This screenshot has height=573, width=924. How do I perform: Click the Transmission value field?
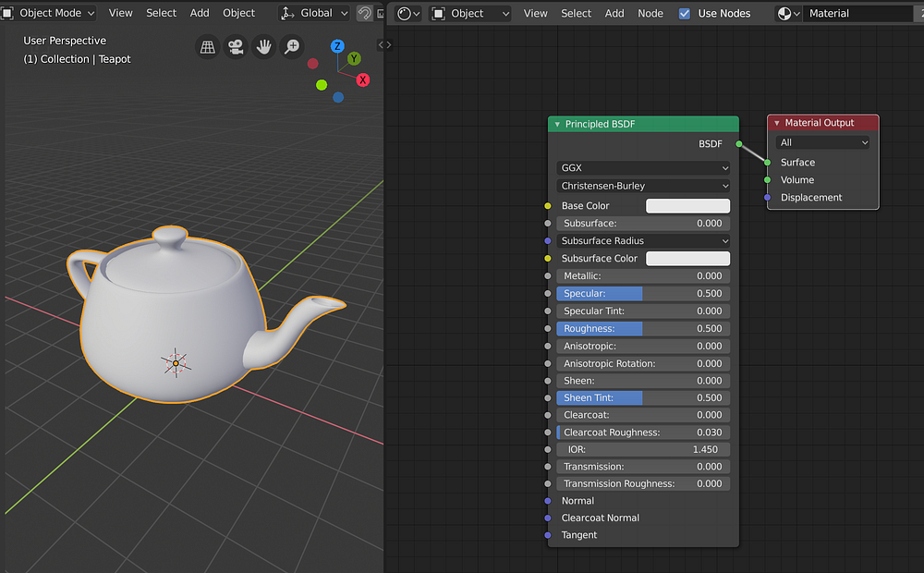tap(643, 467)
